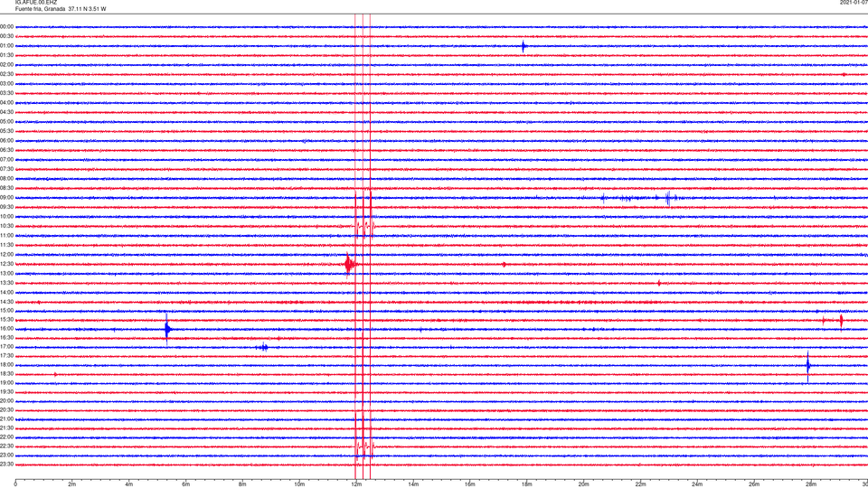This screenshot has height=488, width=868.
Task: Click the 10:30 time label
Action: click(7, 226)
